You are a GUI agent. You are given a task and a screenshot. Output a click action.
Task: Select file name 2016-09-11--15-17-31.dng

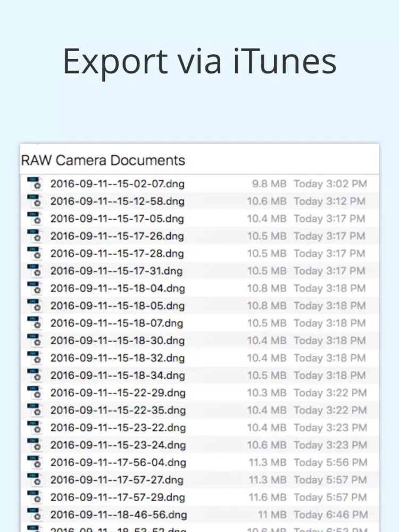[x=117, y=271]
